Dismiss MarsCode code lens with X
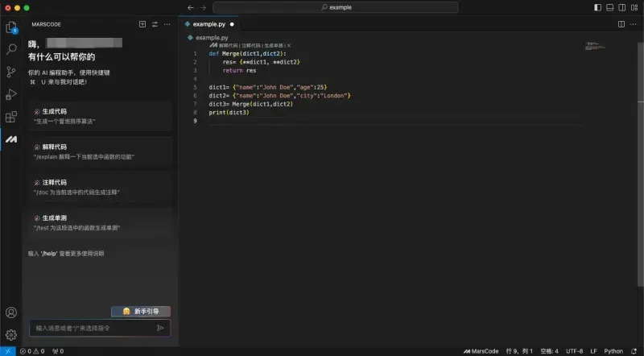 (x=289, y=46)
